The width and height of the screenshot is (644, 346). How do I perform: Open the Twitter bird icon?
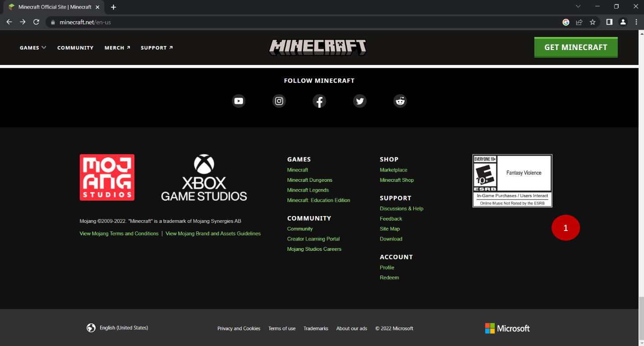point(359,101)
